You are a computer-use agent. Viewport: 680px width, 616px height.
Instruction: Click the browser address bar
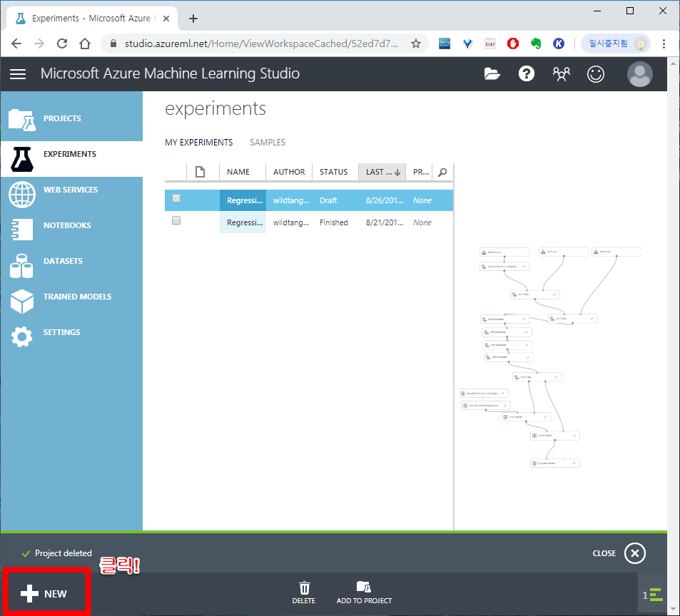(x=260, y=43)
